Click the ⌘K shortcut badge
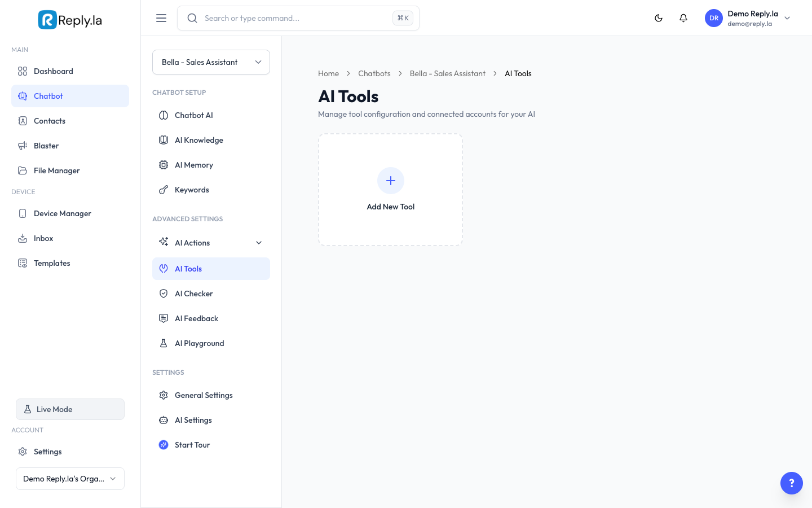Image resolution: width=812 pixels, height=508 pixels. click(x=403, y=18)
